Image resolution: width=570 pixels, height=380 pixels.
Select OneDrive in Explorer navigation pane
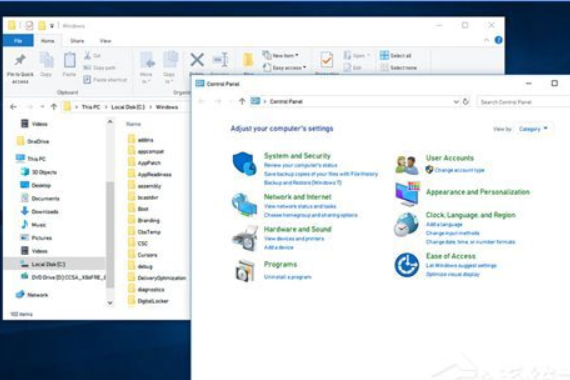[x=33, y=141]
